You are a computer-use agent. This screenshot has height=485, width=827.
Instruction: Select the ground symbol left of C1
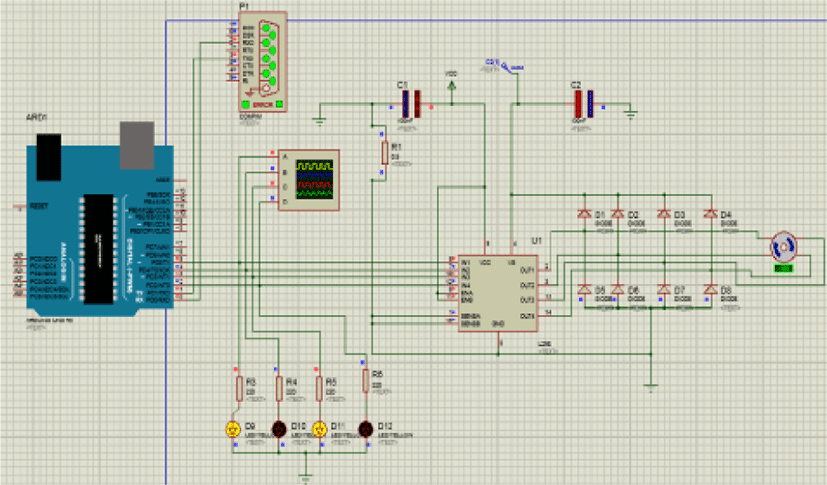click(x=319, y=120)
